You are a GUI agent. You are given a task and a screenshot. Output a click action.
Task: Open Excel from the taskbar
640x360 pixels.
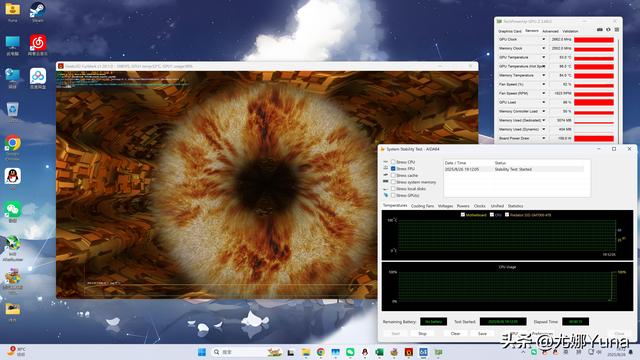point(379,352)
